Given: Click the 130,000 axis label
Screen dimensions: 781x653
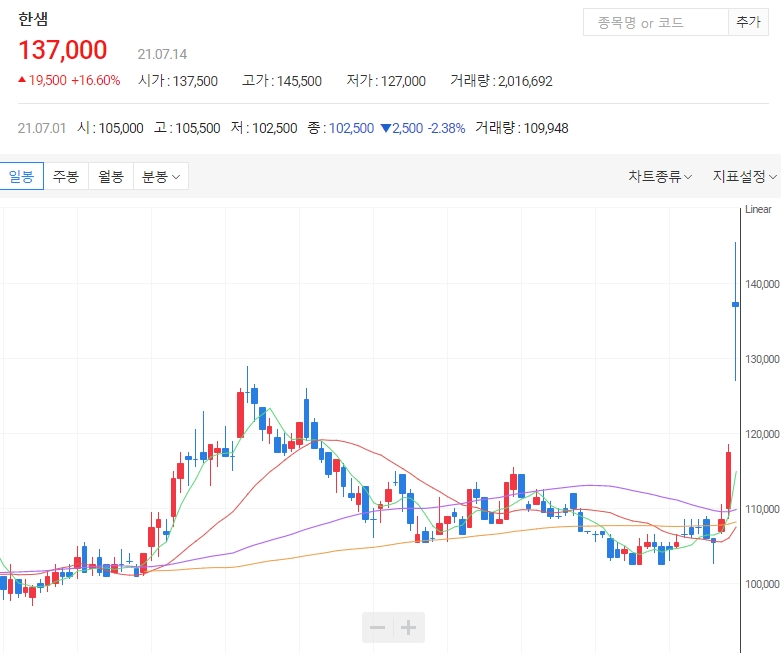Looking at the screenshot, I should (x=762, y=359).
